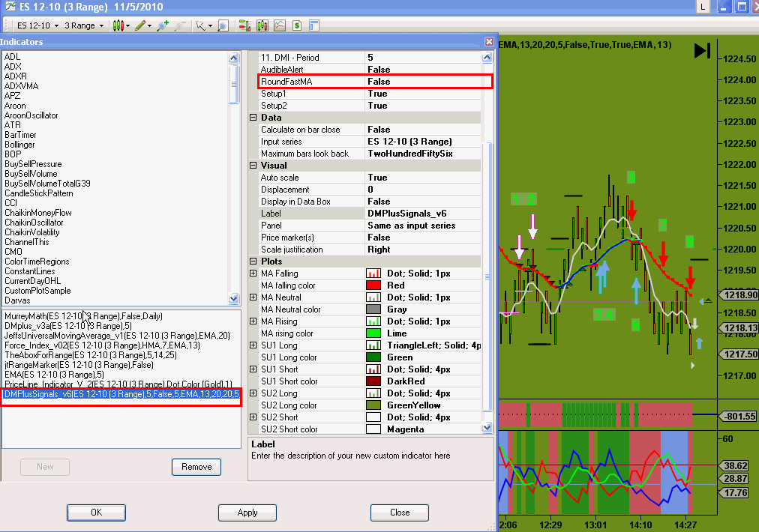Toggle the RoundFastMA False value
Viewport: 759px width, 532px height.
[x=423, y=82]
